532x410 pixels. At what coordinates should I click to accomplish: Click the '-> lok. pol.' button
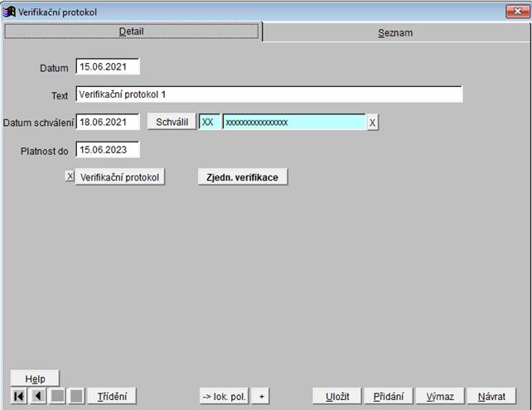224,396
